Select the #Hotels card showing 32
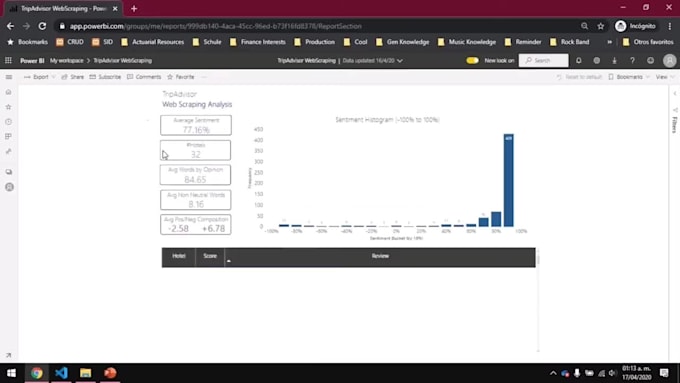The image size is (680, 383). tap(196, 150)
